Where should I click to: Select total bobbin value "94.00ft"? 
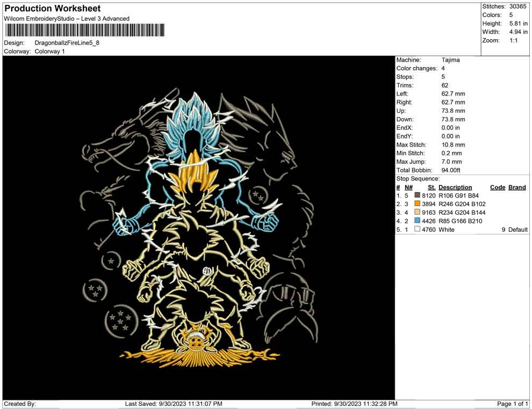coord(451,170)
